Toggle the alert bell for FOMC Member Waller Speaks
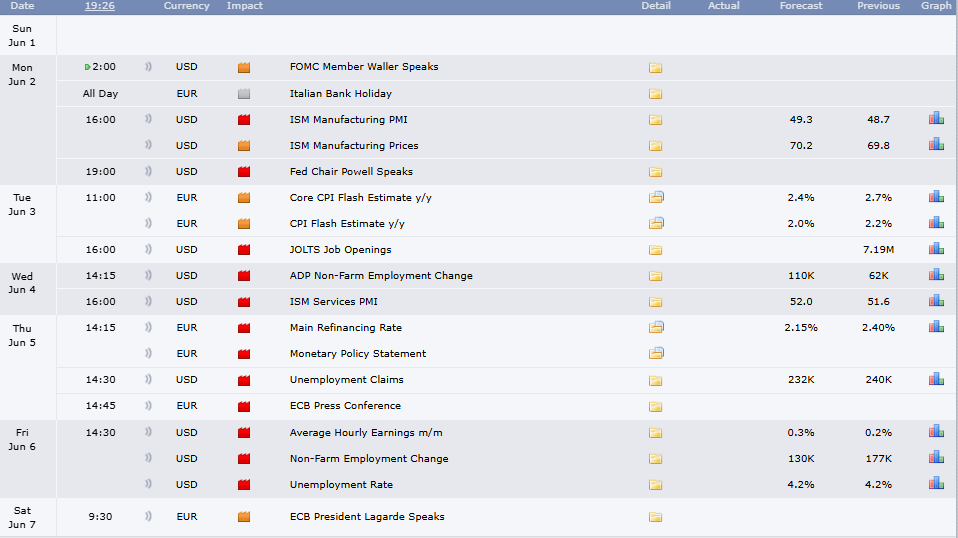Screen dimensions: 958x538 tap(148, 67)
